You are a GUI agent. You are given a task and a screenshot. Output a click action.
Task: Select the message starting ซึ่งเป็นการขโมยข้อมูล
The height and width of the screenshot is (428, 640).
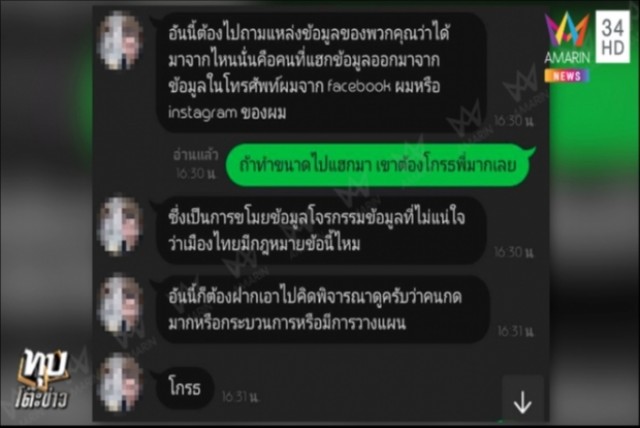coord(322,231)
